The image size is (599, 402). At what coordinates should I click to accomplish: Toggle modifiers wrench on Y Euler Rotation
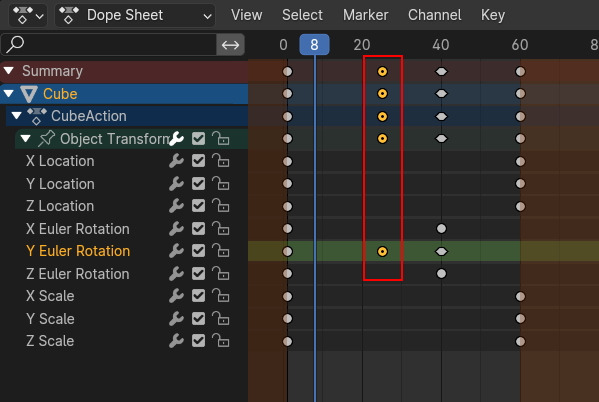coord(176,251)
